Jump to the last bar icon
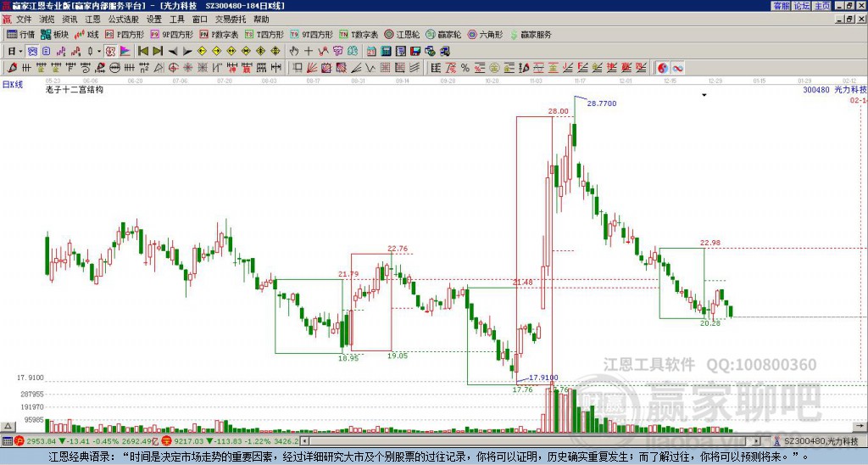This screenshot has height=465, width=868. click(158, 52)
